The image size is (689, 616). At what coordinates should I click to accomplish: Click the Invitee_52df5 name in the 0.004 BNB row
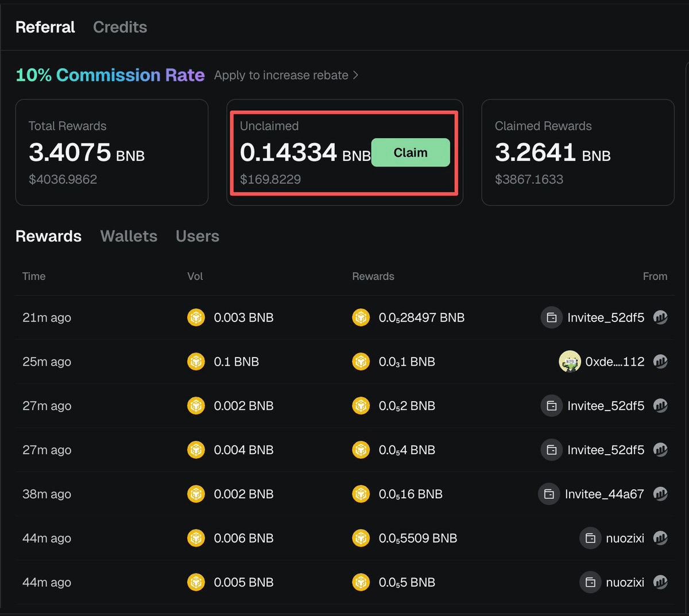click(x=606, y=450)
